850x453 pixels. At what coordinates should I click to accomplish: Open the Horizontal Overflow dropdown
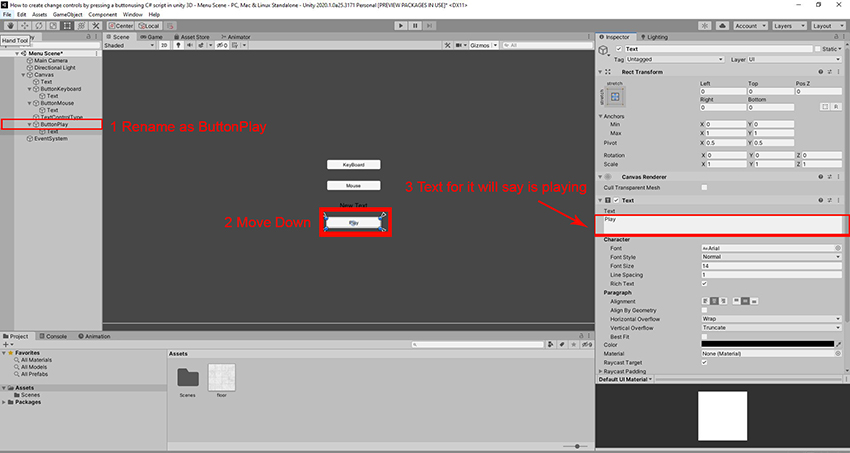tap(771, 319)
